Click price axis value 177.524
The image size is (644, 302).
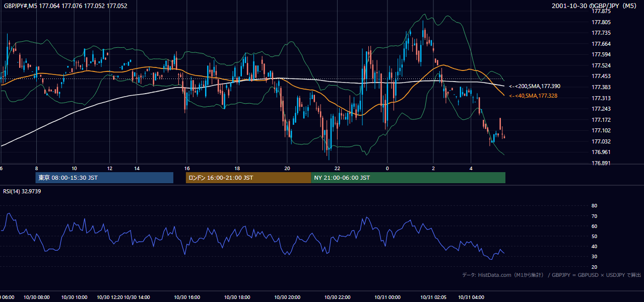(x=601, y=65)
